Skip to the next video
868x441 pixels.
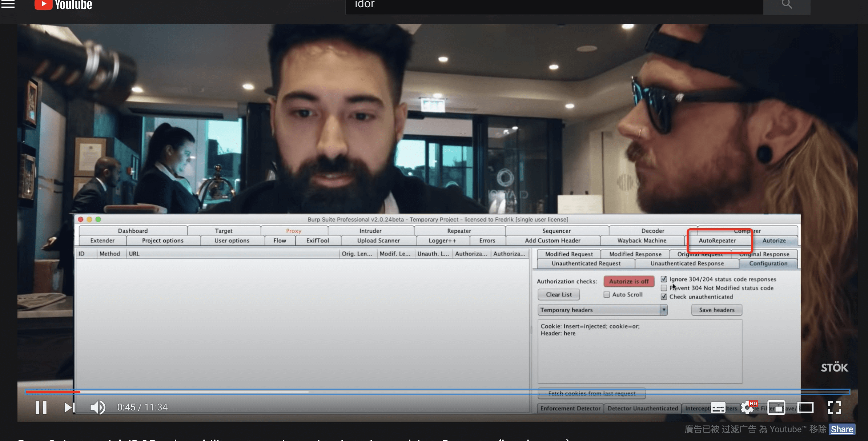69,407
